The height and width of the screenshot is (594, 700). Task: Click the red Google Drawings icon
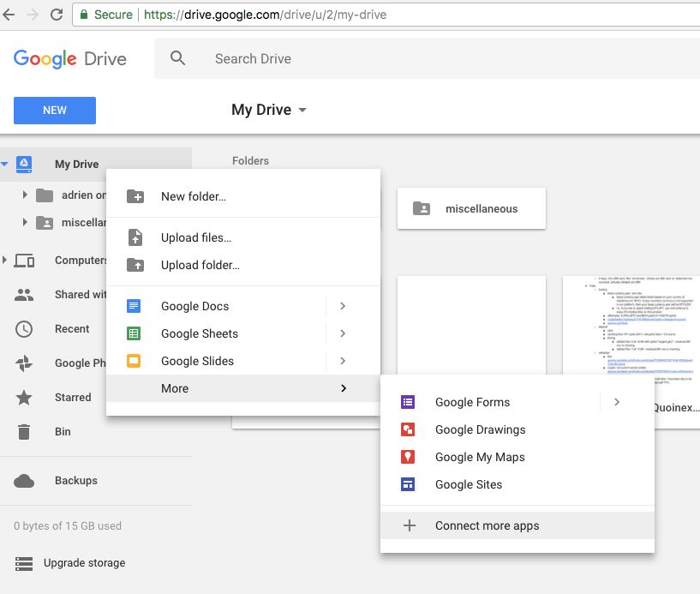(408, 429)
